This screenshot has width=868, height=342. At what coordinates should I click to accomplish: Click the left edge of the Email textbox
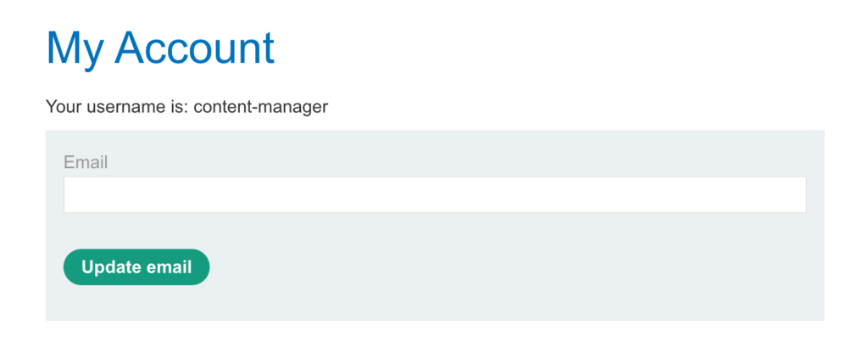[x=70, y=194]
